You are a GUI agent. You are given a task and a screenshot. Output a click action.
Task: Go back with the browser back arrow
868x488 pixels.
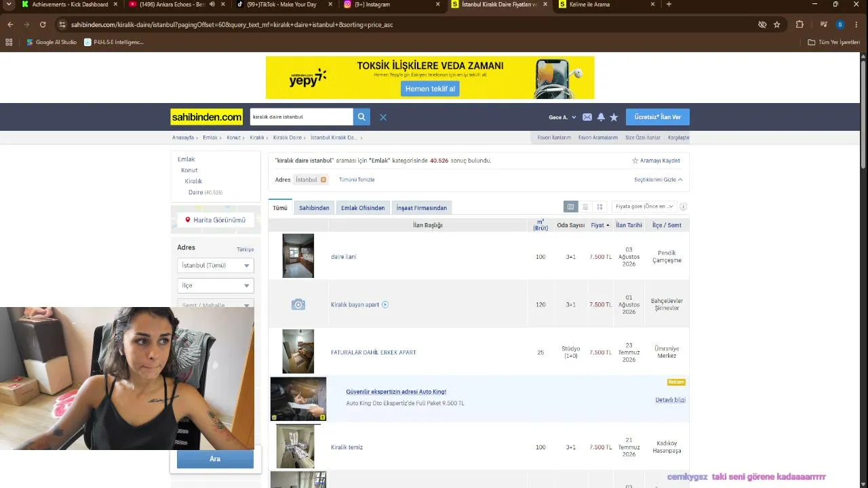click(x=10, y=24)
